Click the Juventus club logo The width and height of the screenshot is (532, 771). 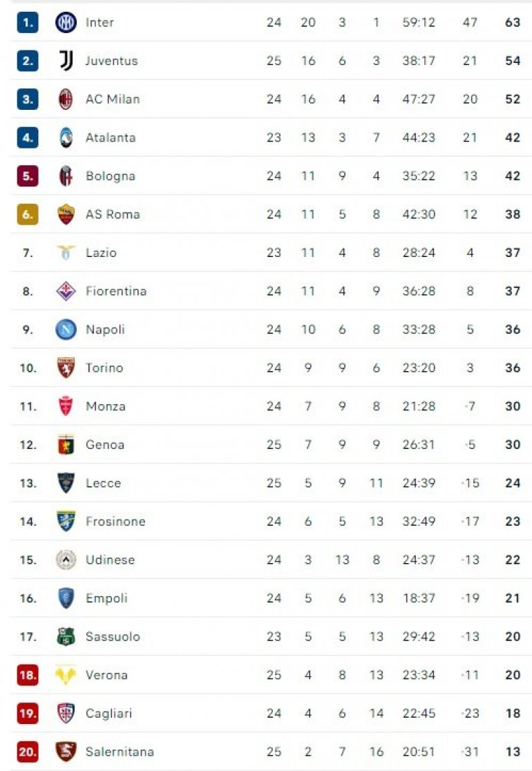pyautogui.click(x=66, y=61)
